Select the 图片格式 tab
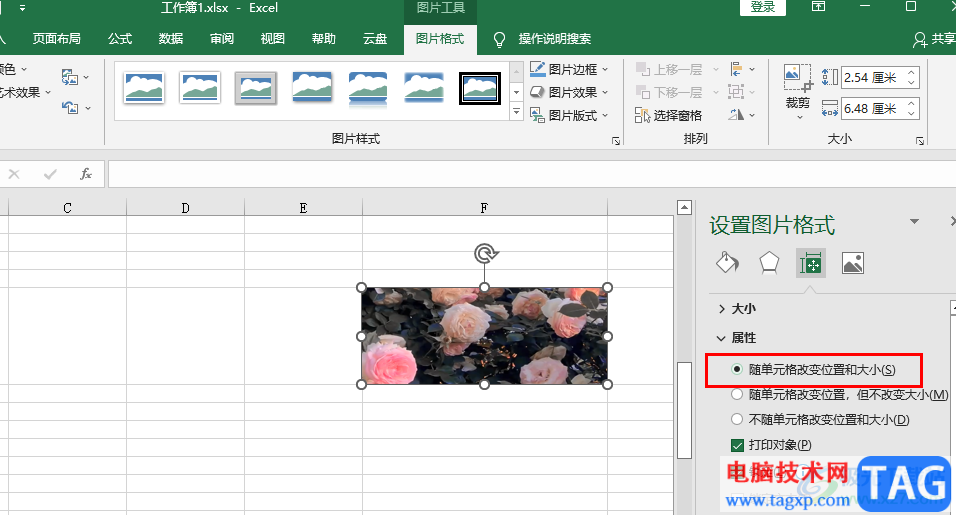The image size is (956, 515). (x=440, y=39)
